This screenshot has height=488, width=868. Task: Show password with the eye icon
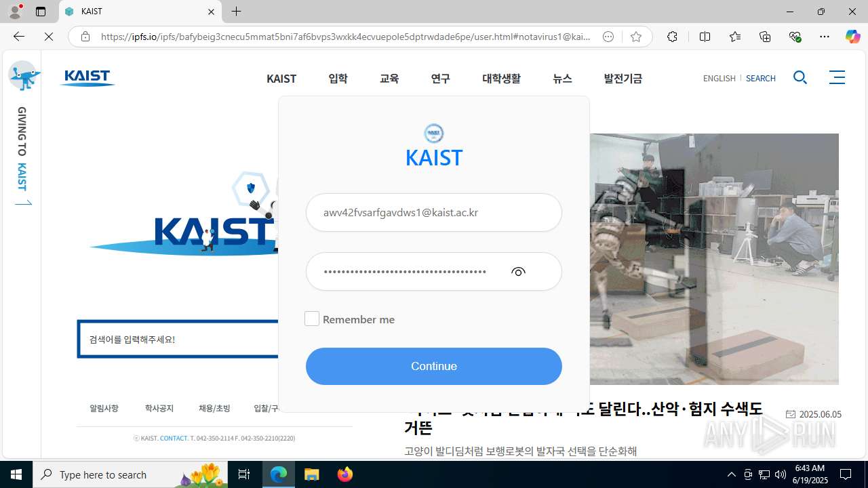coord(518,272)
